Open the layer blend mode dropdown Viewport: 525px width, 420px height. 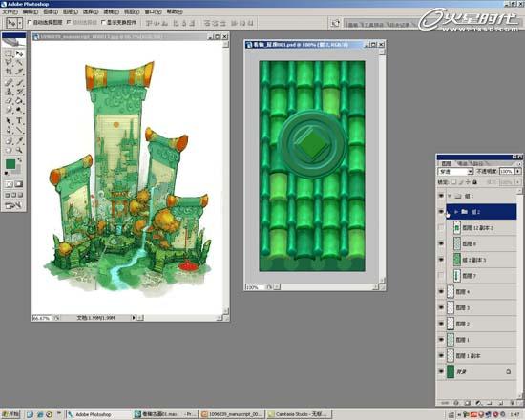pyautogui.click(x=470, y=172)
